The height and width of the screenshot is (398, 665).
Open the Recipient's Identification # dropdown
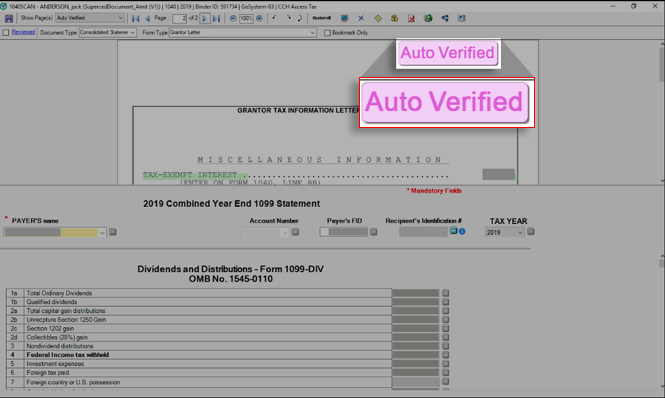click(444, 232)
